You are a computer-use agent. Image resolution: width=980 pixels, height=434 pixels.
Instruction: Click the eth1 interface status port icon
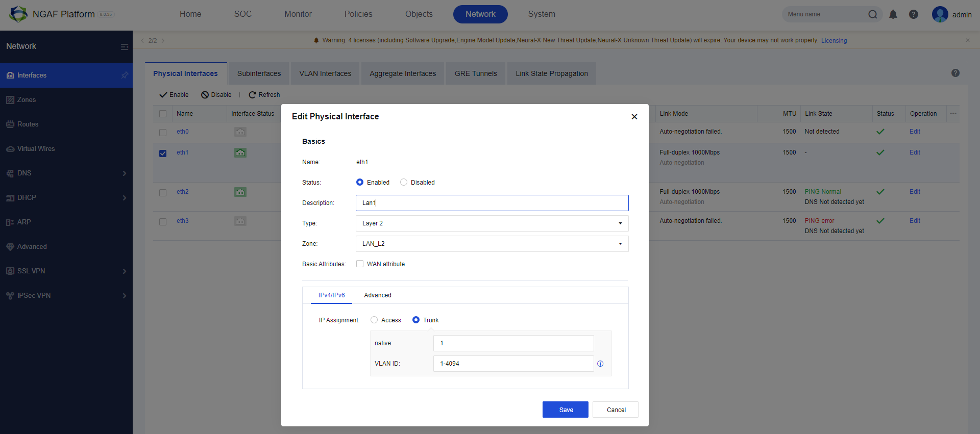coord(240,152)
